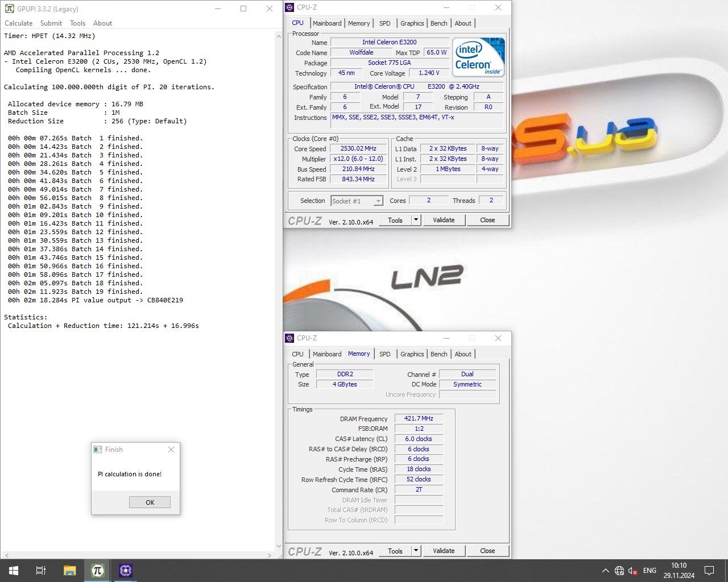The height and width of the screenshot is (582, 728).
Task: Close the Finish dialog
Action: tap(171, 450)
